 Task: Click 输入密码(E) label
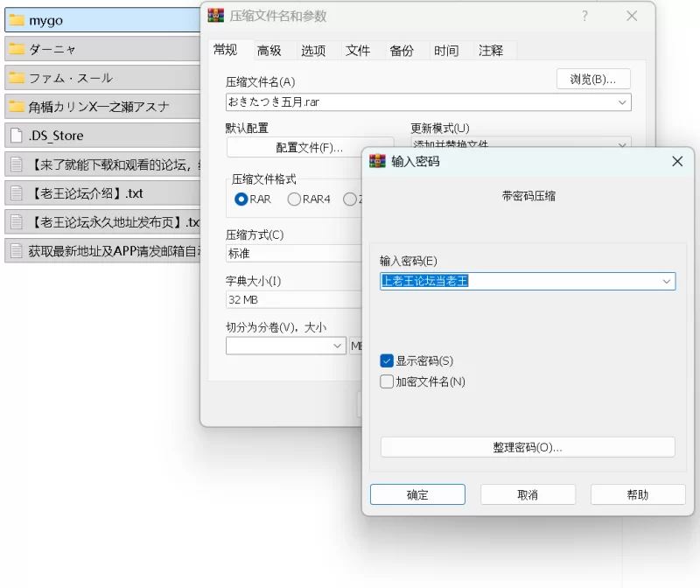click(x=408, y=261)
